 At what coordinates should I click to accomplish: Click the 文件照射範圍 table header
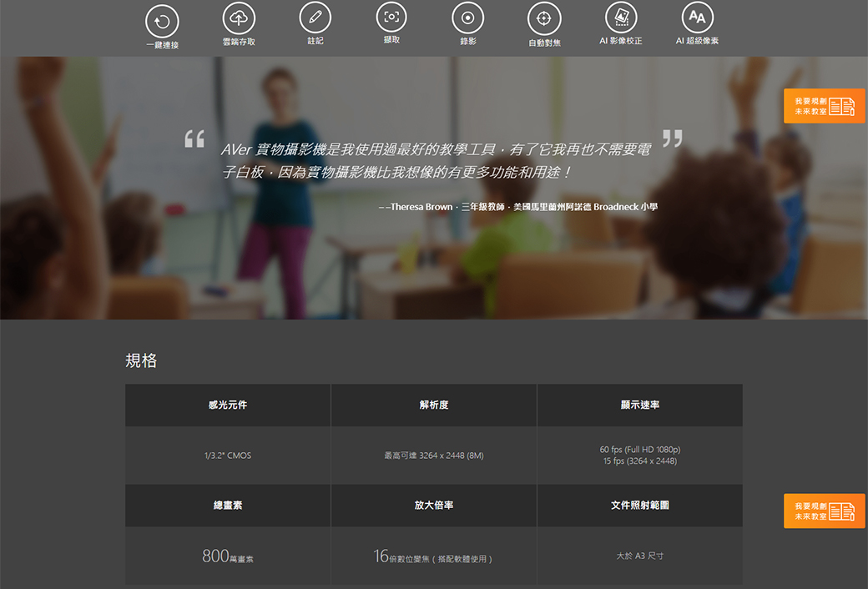pos(640,506)
